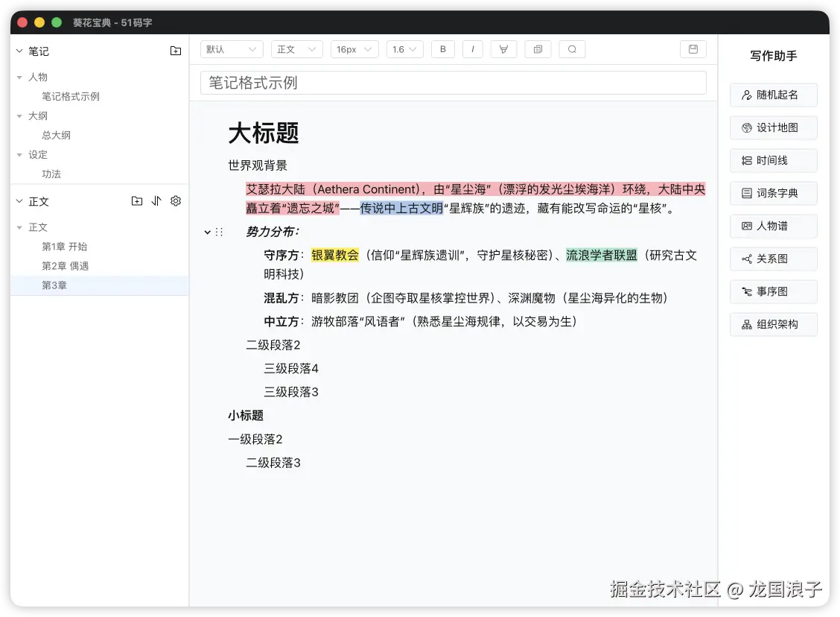Viewport: 840px width, 617px height.
Task: Open the 总大纲 note
Action: [x=56, y=135]
